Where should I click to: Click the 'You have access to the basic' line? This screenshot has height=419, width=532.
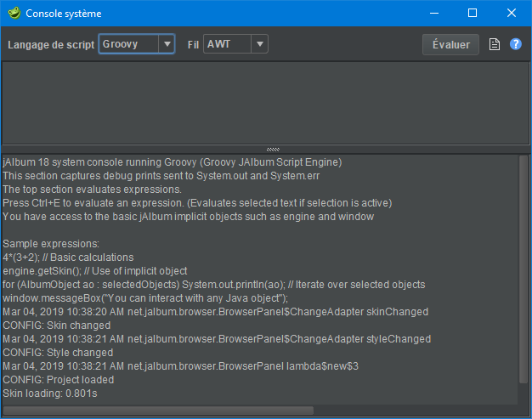pos(189,217)
